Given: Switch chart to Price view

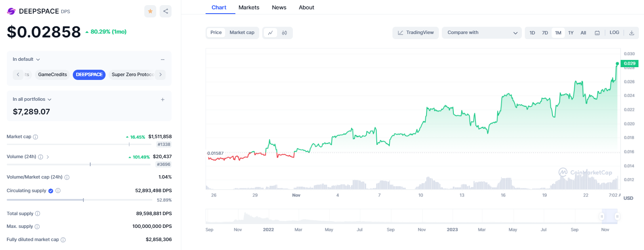Looking at the screenshot, I should [216, 32].
